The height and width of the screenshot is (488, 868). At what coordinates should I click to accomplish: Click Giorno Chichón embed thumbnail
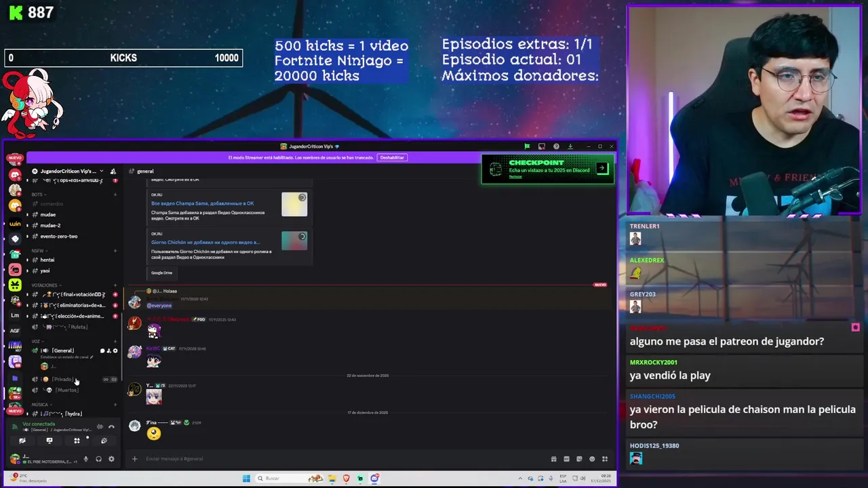tap(294, 241)
